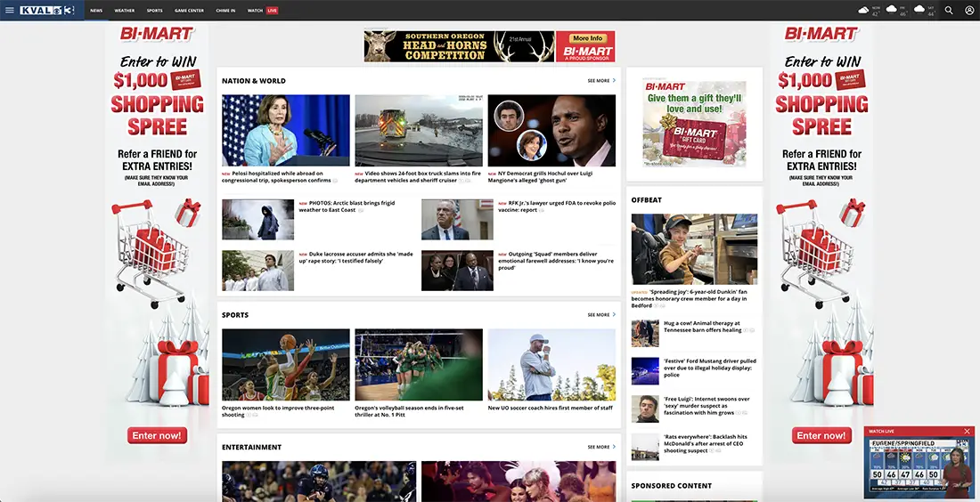Image resolution: width=980 pixels, height=502 pixels.
Task: Click the red LIVE badge
Action: (272, 11)
